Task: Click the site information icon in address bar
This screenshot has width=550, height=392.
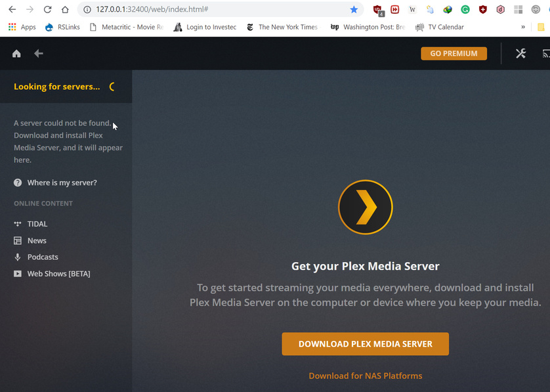Action: tap(87, 9)
